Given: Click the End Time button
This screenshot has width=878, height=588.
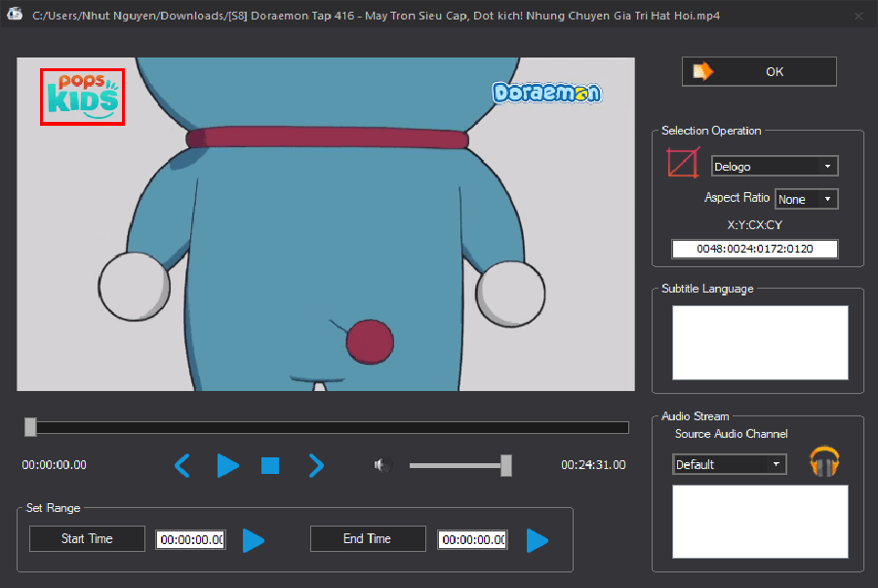Looking at the screenshot, I should tap(368, 539).
